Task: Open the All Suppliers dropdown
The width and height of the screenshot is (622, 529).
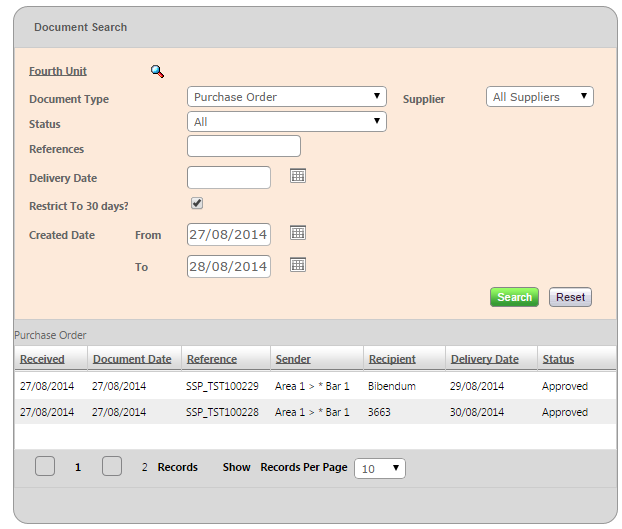Action: coord(540,97)
